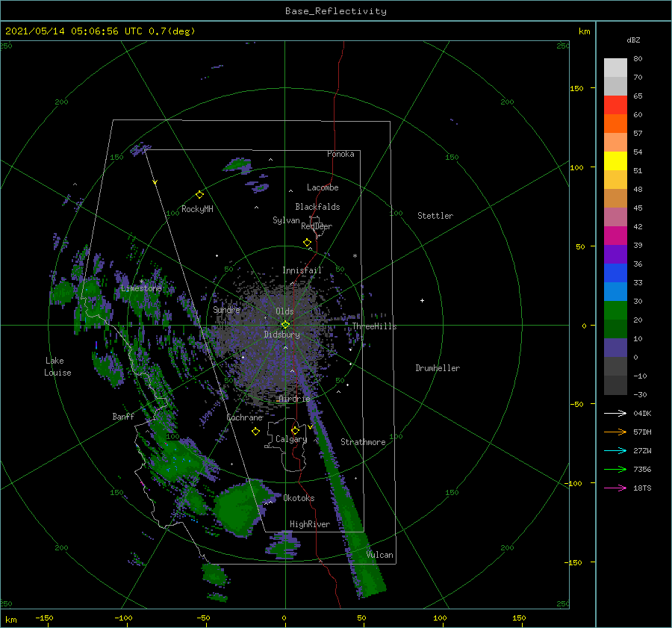
Task: Click the Lacombe city label
Action: coord(323,187)
